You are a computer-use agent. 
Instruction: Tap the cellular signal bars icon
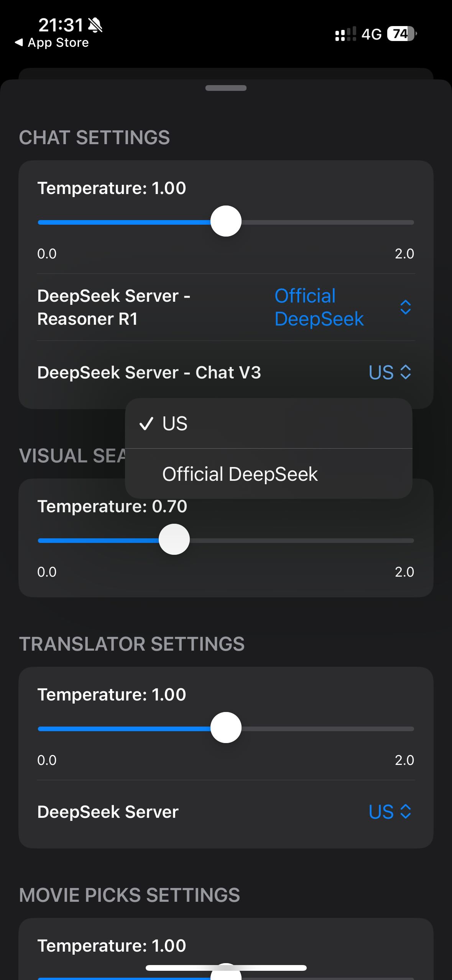[x=345, y=34]
